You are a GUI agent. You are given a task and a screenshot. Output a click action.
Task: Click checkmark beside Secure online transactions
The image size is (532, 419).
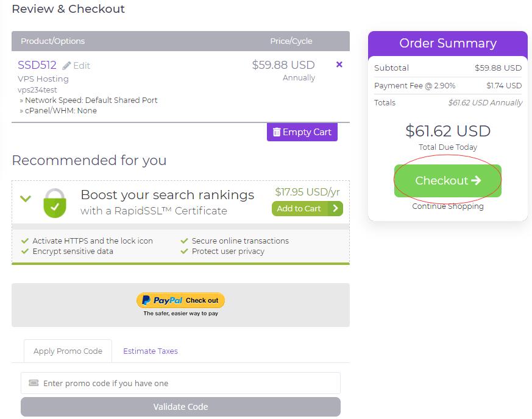pos(185,241)
